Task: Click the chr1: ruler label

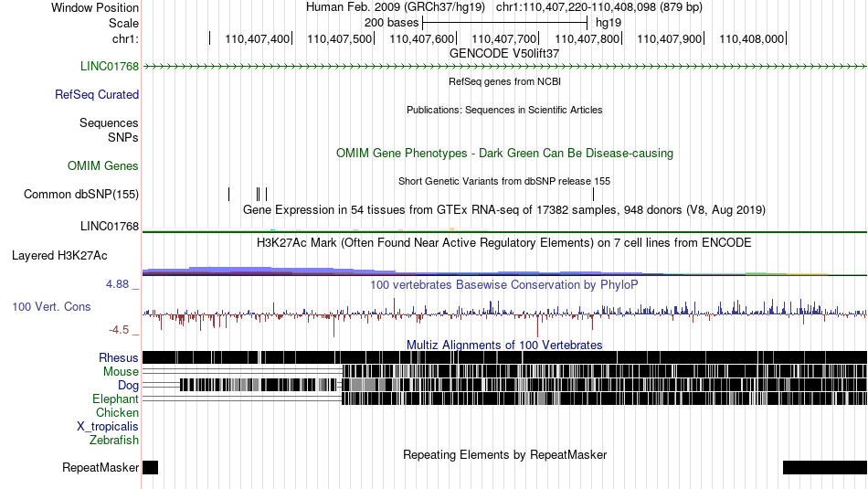Action: pyautogui.click(x=125, y=38)
